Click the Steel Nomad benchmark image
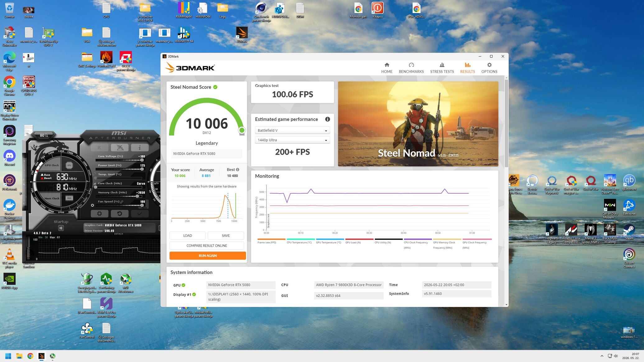Image resolution: width=644 pixels, height=362 pixels. pyautogui.click(x=418, y=124)
